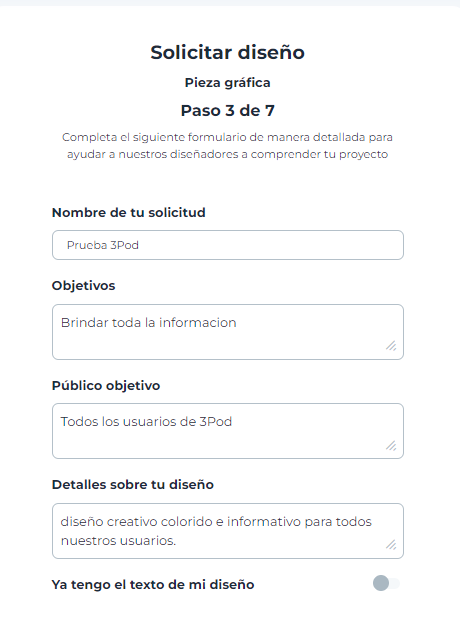Screen dimensions: 460x640
Task: Click the 'Pieza gráfica' subtitle
Action: (227, 83)
